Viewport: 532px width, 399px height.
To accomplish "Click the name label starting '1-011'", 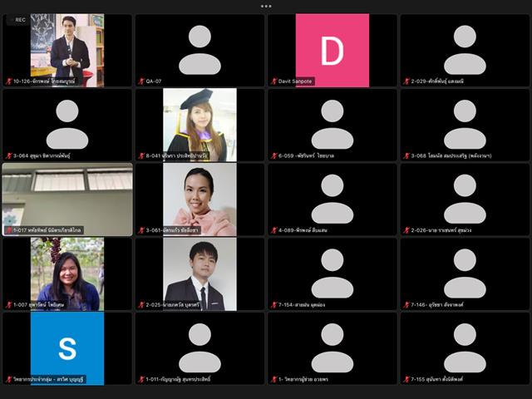I will pyautogui.click(x=178, y=379).
